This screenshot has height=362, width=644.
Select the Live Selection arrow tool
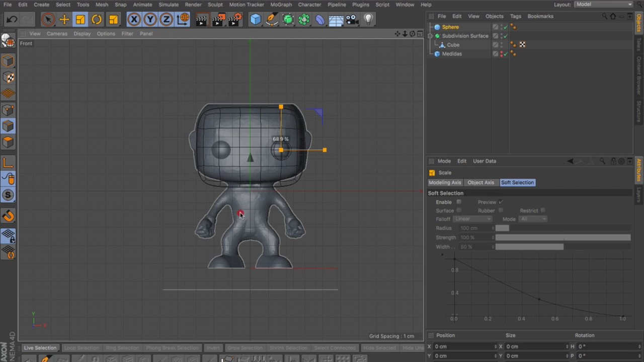48,20
